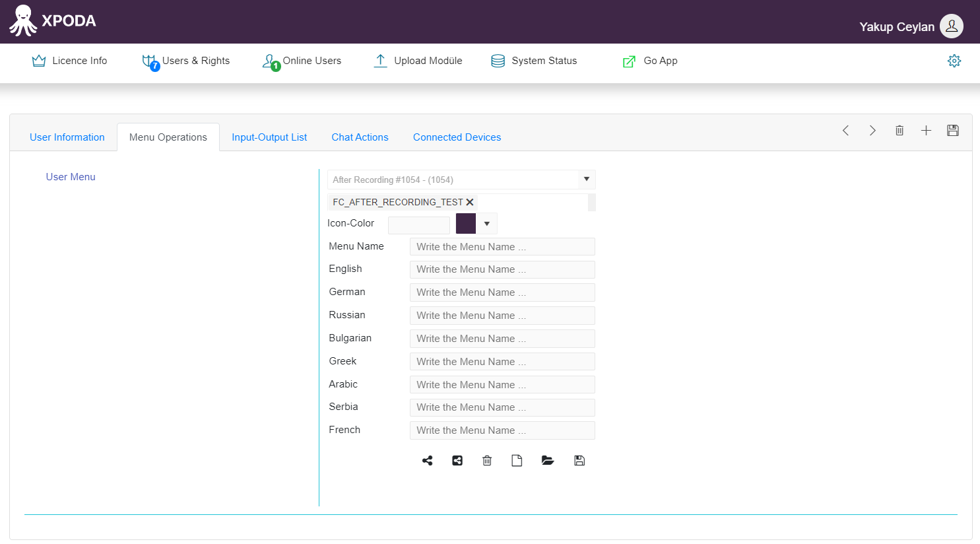Image resolution: width=980 pixels, height=544 pixels.
Task: Save user with top floppy disk icon
Action: point(952,130)
